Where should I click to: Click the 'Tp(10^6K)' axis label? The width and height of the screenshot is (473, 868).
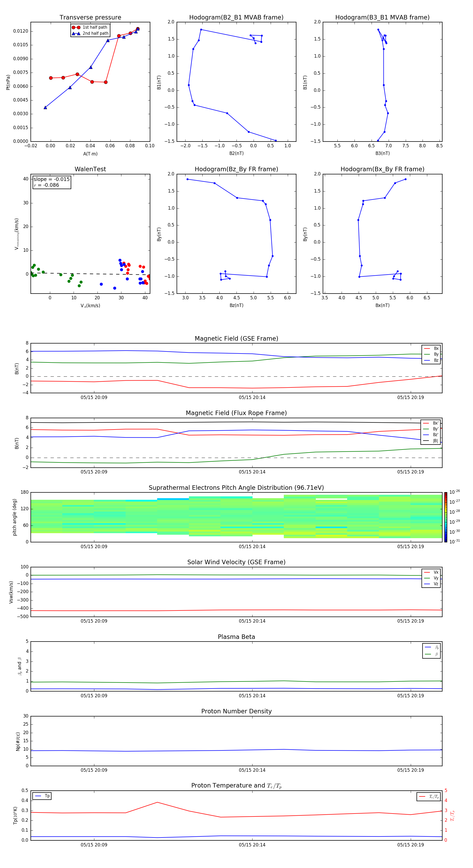pyautogui.click(x=15, y=815)
